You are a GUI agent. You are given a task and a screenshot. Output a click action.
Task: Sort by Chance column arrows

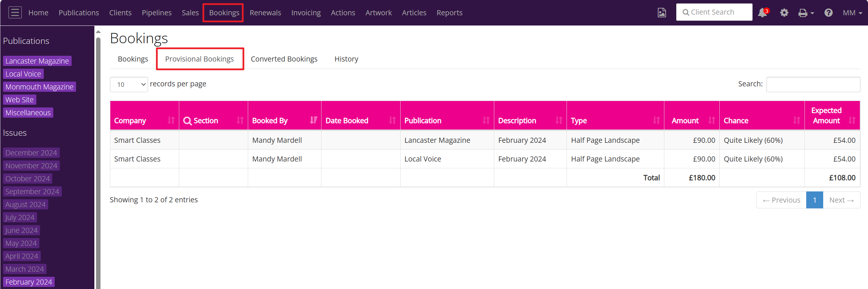[797, 120]
